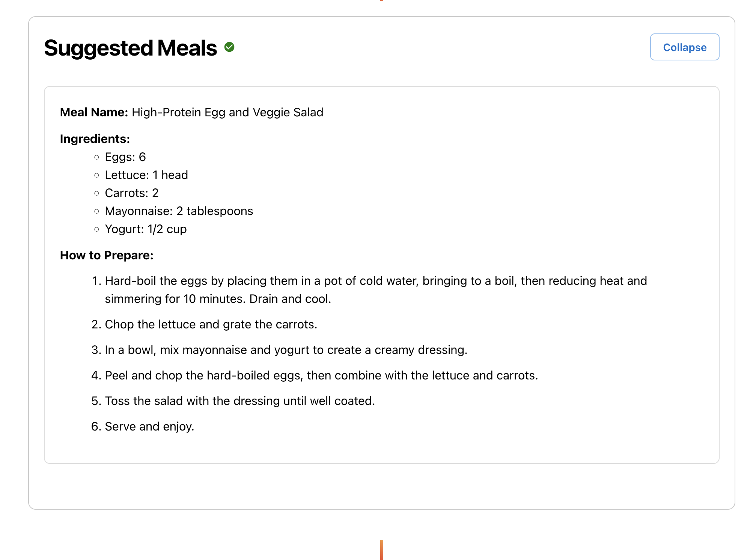The width and height of the screenshot is (753, 560).
Task: Click the Yogurt: 1/2 cup item
Action: pos(146,229)
